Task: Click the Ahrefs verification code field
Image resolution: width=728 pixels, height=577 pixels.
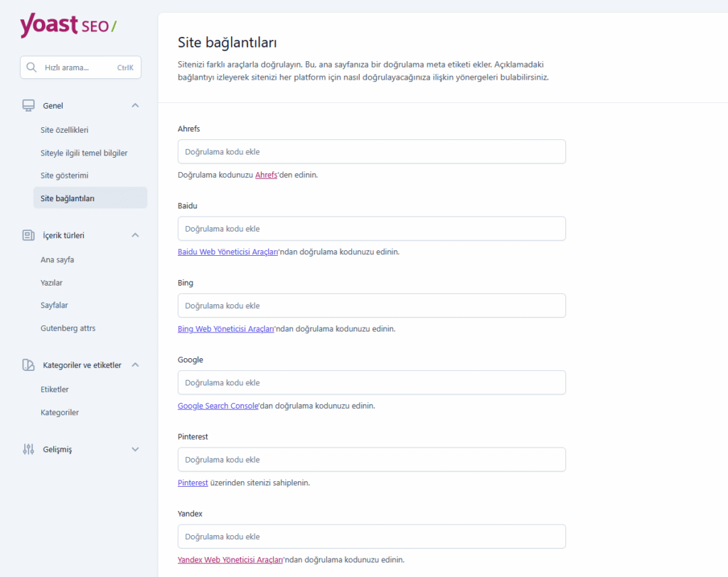Action: 371,152
